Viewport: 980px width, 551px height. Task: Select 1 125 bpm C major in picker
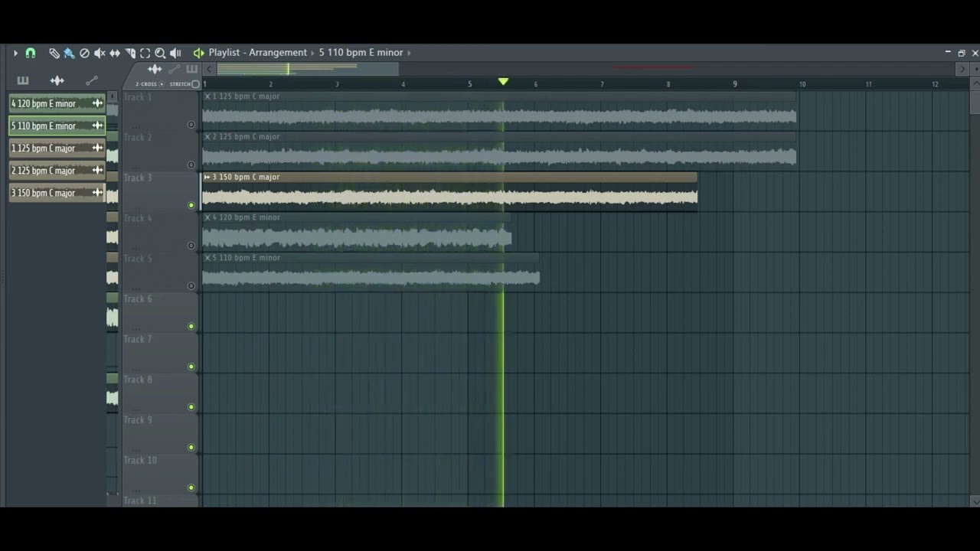pyautogui.click(x=57, y=148)
